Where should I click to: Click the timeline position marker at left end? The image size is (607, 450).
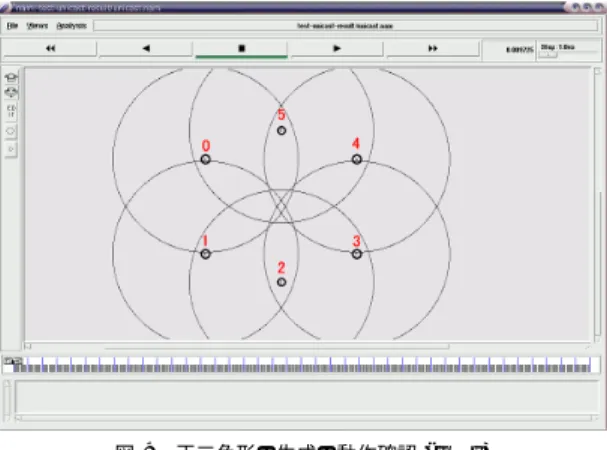click(12, 361)
